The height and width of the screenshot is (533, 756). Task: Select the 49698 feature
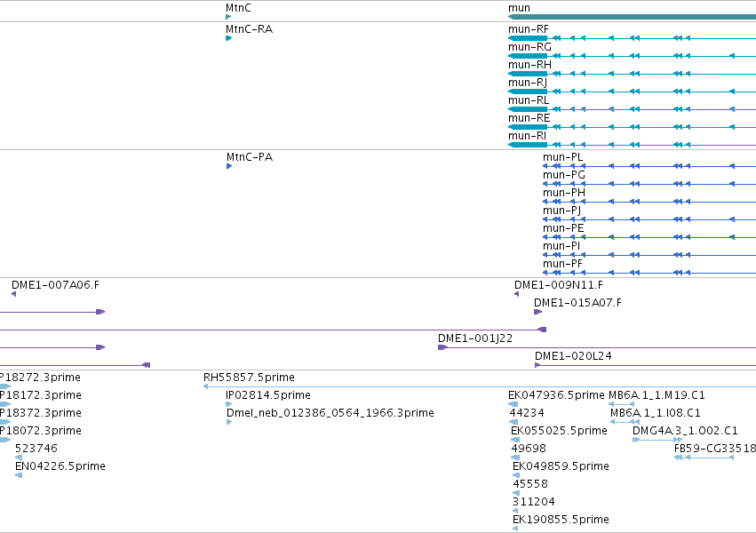[515, 457]
